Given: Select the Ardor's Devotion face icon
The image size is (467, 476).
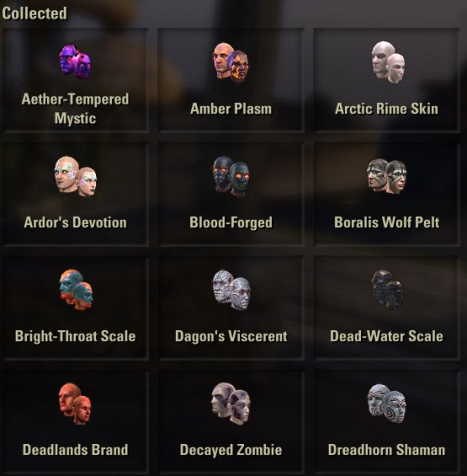Looking at the screenshot, I should coord(76,176).
